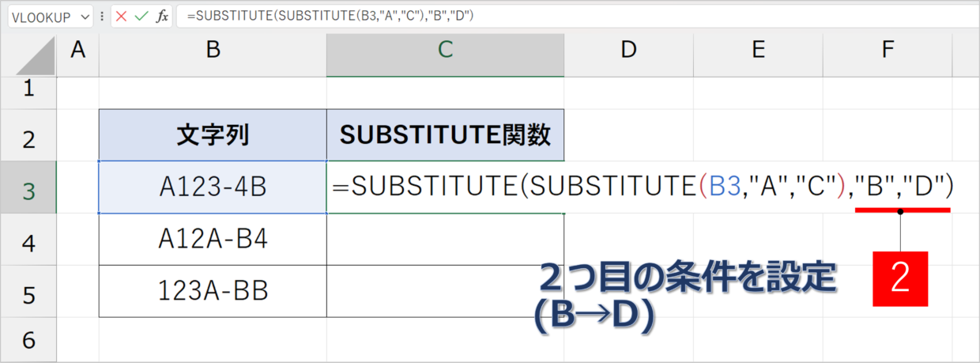Open Insert Function via the fx icon
The image size is (980, 363).
point(162,16)
